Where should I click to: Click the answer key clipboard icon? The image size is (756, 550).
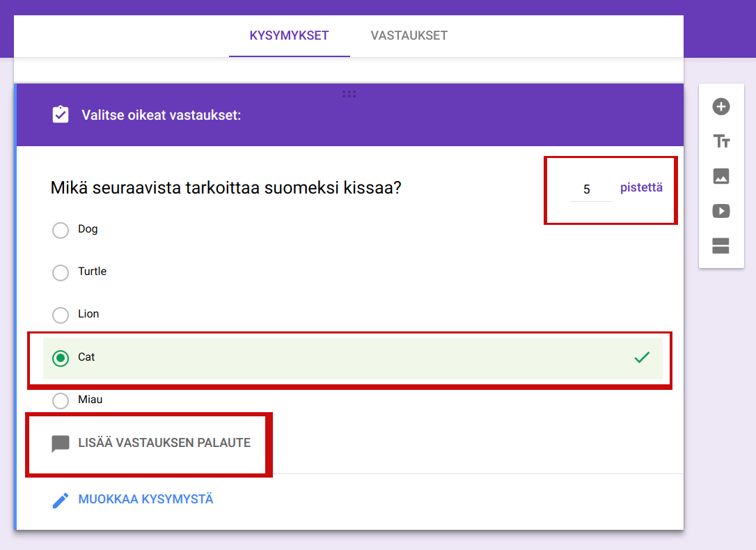pos(61,115)
